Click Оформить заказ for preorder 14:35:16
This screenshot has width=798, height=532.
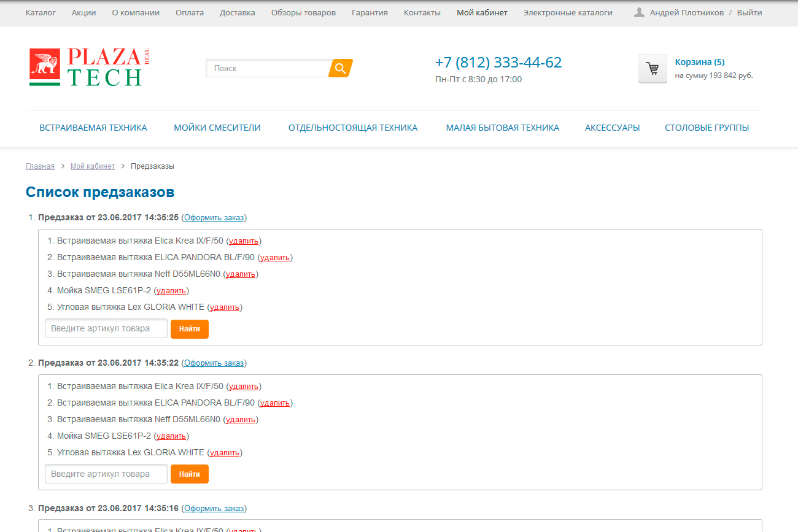tap(214, 509)
